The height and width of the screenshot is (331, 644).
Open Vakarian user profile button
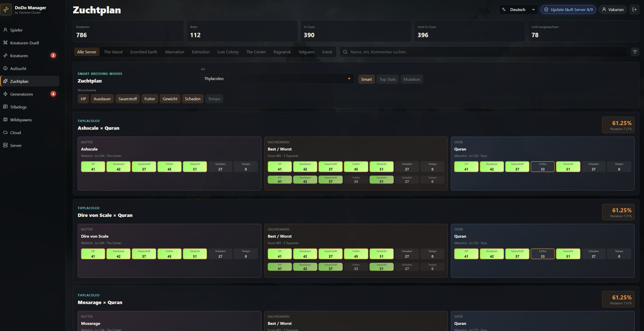(613, 9)
